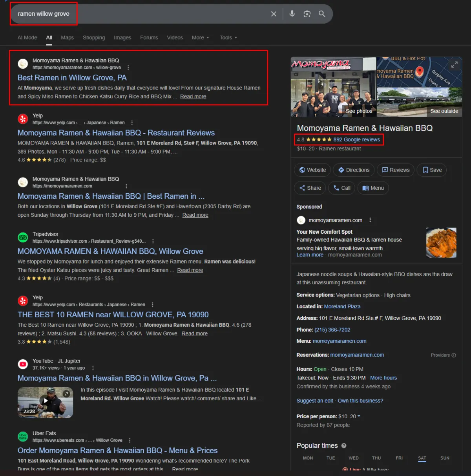This screenshot has height=476, width=471.
Task: Open Reservations momoyamaramen.com link
Action: point(357,355)
